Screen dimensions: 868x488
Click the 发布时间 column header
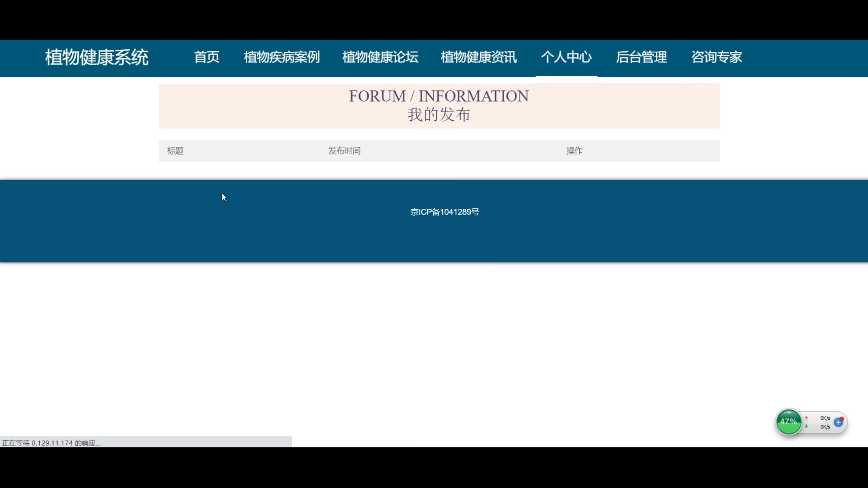click(x=344, y=151)
